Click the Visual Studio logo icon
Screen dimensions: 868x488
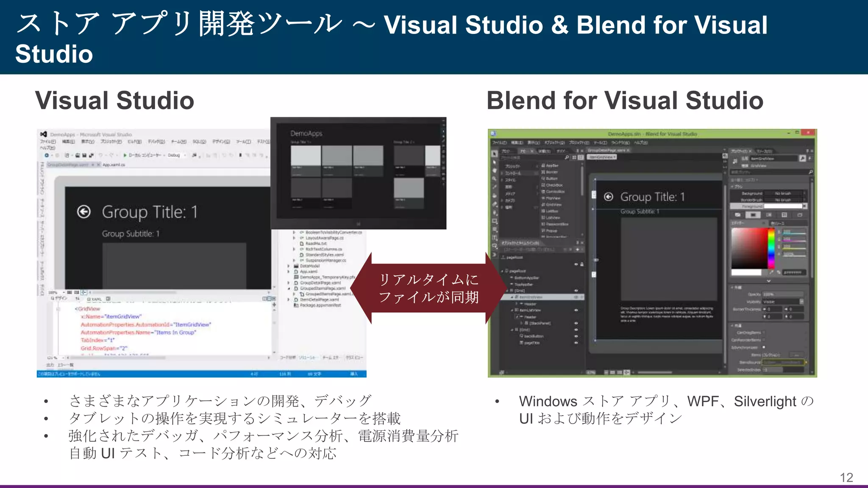44,134
